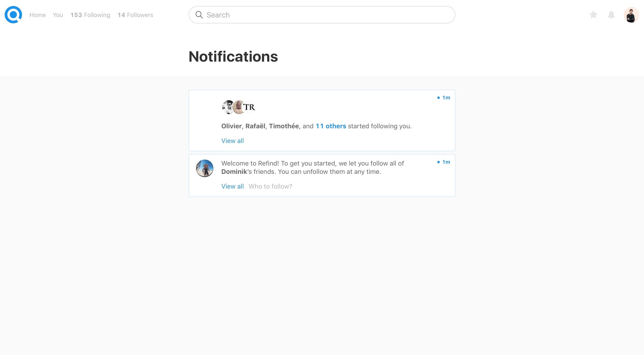Image resolution: width=644 pixels, height=355 pixels.
Task: Open the notifications bell icon
Action: click(611, 15)
